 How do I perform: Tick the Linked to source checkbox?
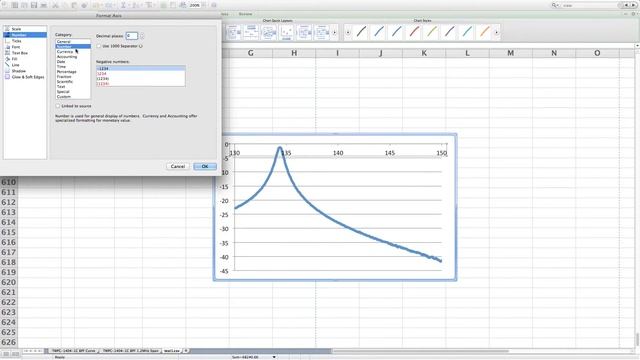point(58,106)
